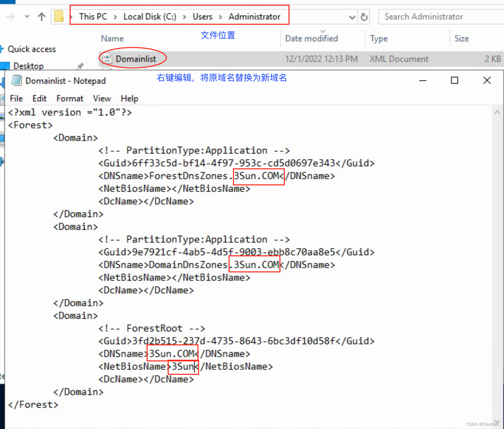Click the pin icon next to Desktop
The image size is (504, 429).
pyautogui.click(x=80, y=66)
